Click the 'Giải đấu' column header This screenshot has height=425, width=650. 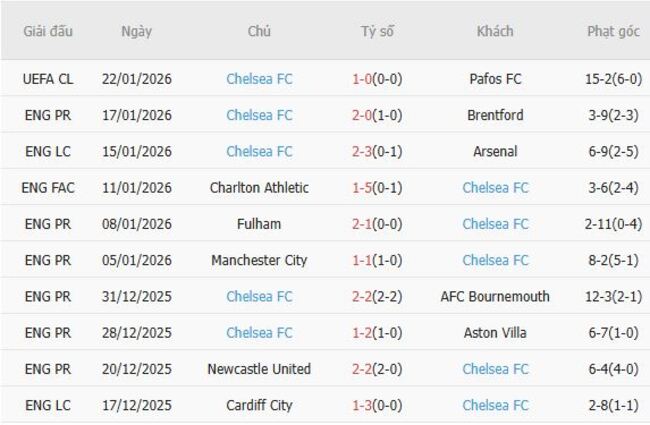coord(49,31)
